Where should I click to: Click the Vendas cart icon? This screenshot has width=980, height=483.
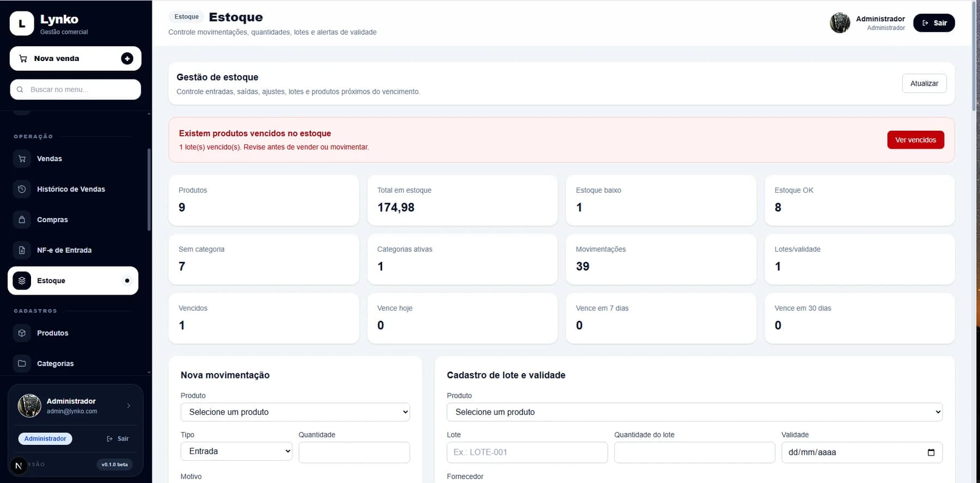coord(22,158)
